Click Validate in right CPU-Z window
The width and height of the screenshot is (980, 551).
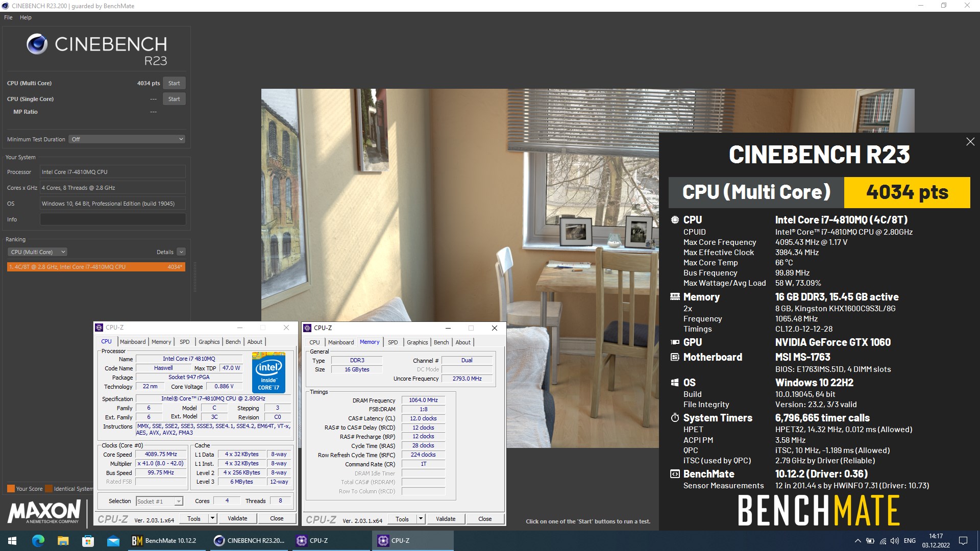click(x=446, y=519)
